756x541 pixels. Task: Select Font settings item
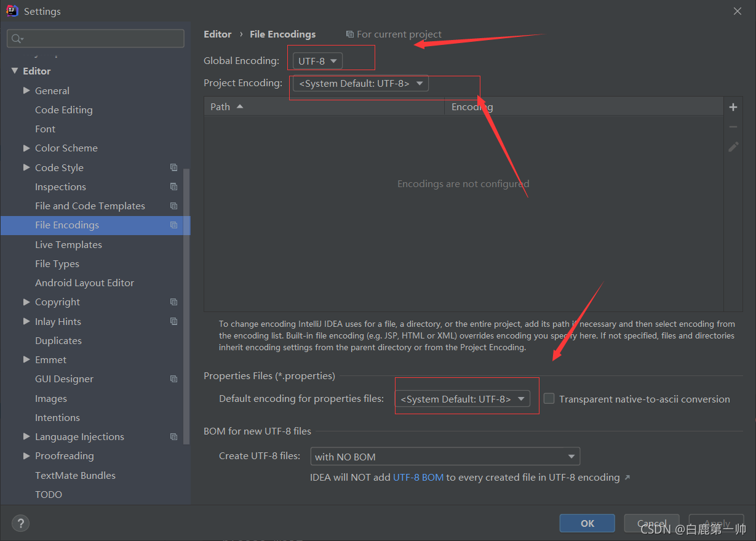point(45,129)
